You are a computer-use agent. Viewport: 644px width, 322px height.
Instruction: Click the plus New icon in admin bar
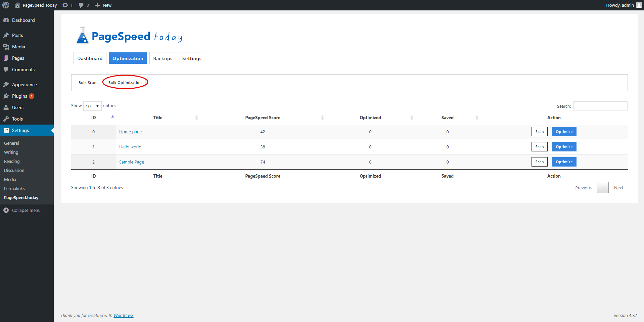point(97,5)
